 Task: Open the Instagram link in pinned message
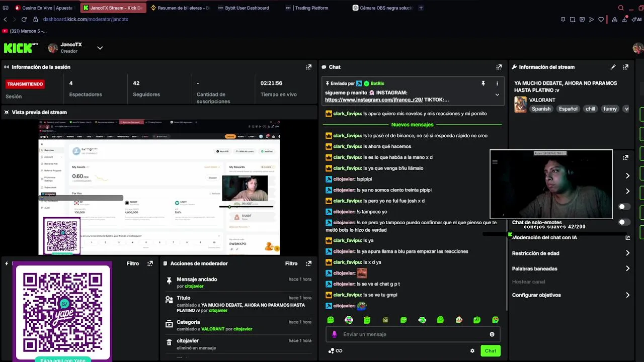[x=374, y=100]
